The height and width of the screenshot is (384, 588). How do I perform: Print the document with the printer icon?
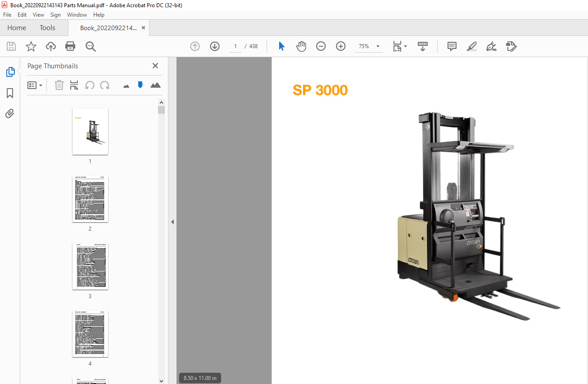coord(70,46)
